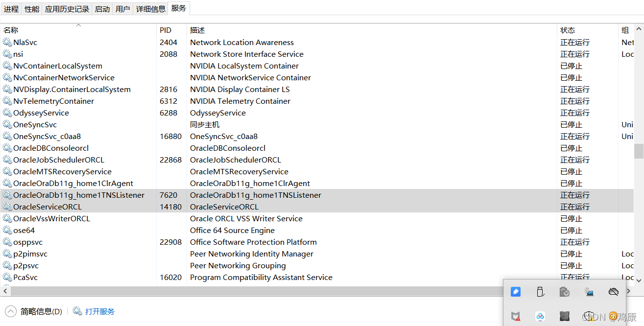Open the McAfee shield tray icon
This screenshot has height=326, width=644.
pos(516,316)
